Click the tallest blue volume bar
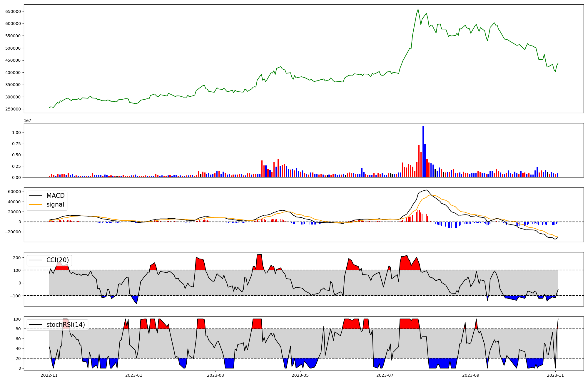 (423, 151)
